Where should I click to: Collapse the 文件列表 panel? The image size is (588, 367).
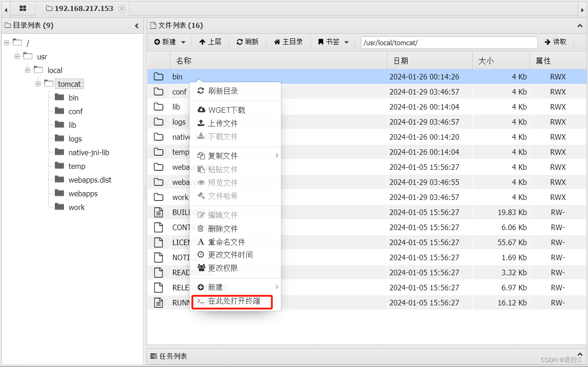point(580,26)
